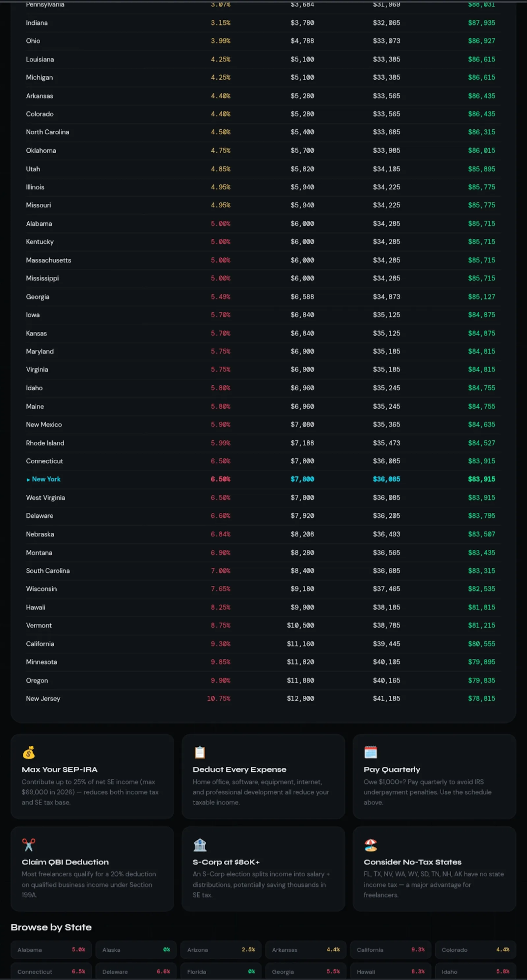527x980 pixels.
Task: Click the Illinois row name
Action: tap(35, 187)
